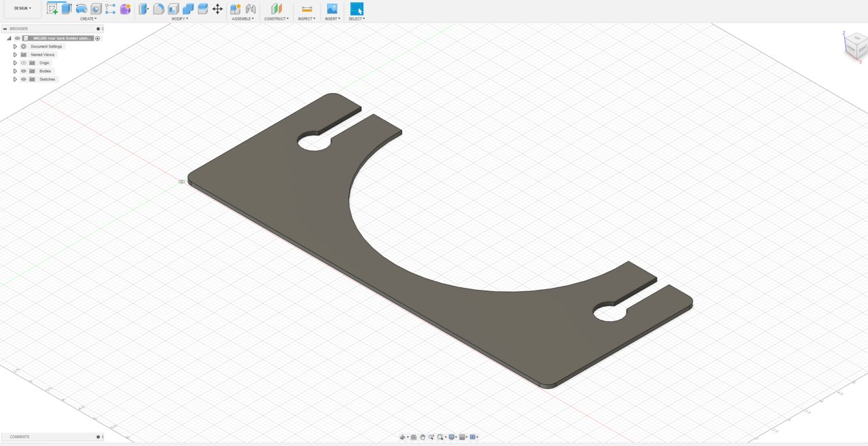868x446 pixels.
Task: Open the Insert menu
Action: tap(332, 19)
